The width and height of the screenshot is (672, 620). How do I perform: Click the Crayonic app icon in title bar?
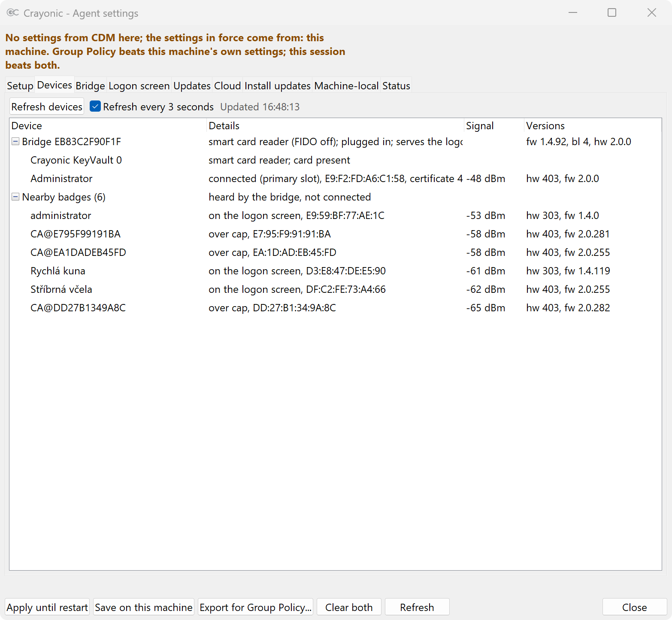pyautogui.click(x=13, y=13)
